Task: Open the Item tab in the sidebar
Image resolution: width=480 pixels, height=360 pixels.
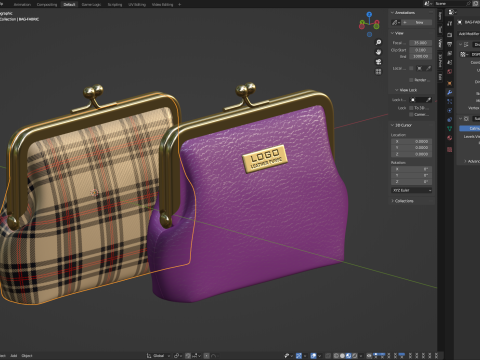Action: pos(440,16)
